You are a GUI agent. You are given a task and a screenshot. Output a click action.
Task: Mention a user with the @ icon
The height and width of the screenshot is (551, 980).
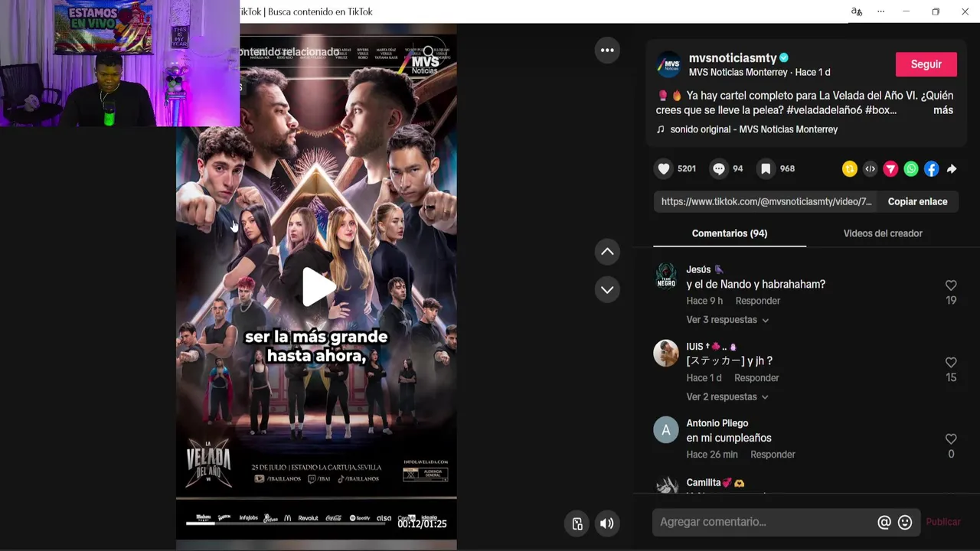point(884,522)
